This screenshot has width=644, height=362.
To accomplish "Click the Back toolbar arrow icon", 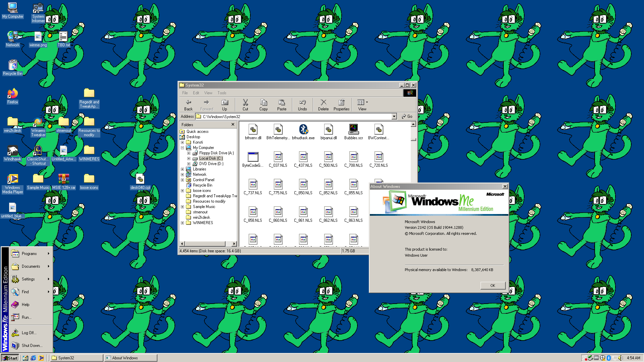I will coord(188,103).
